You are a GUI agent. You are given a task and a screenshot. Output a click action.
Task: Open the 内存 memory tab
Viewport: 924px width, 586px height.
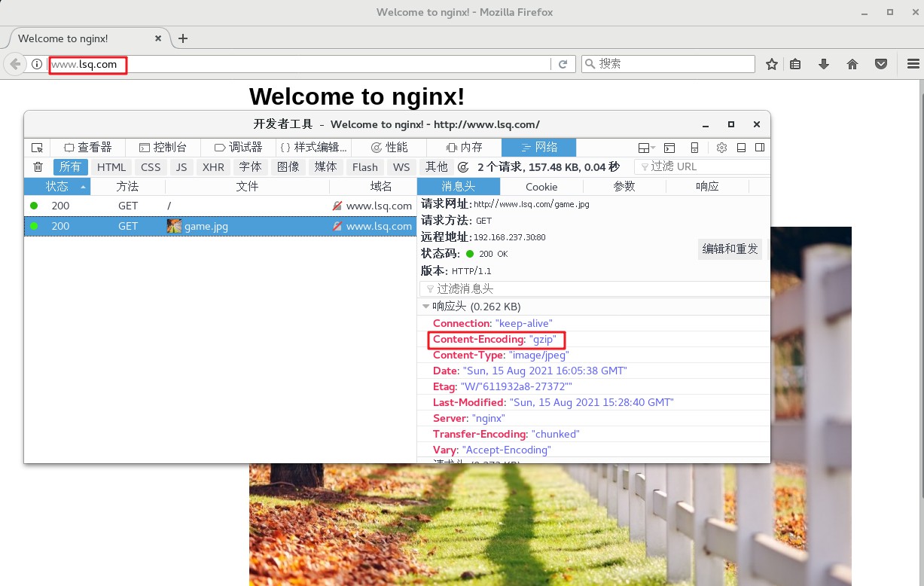(464, 148)
